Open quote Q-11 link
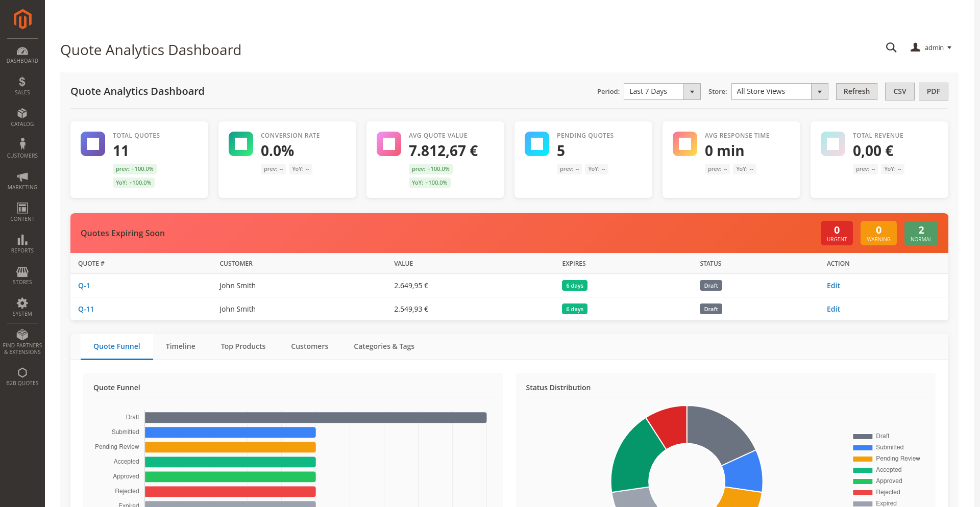This screenshot has width=980, height=507. point(86,309)
